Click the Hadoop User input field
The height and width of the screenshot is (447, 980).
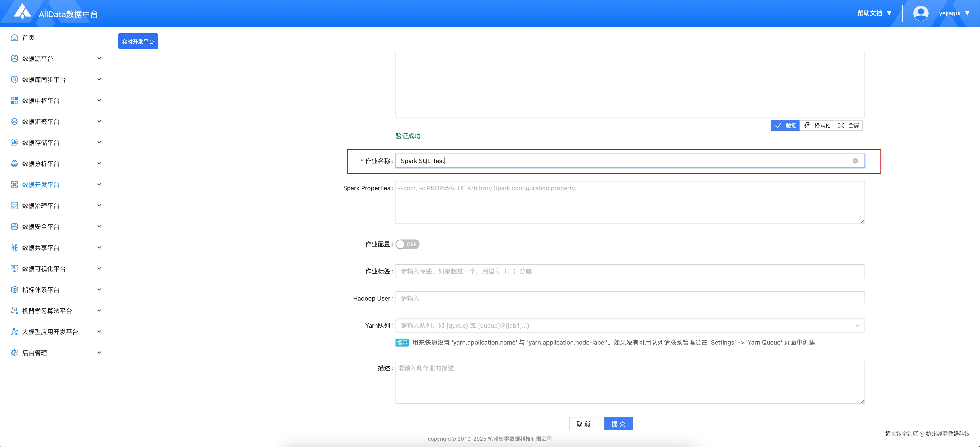(630, 299)
